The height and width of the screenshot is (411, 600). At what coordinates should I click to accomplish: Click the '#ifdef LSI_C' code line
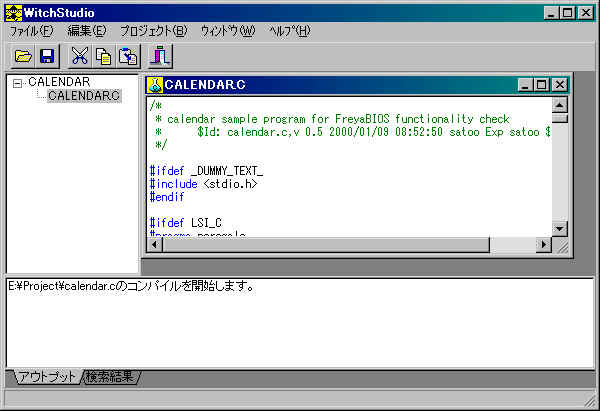pyautogui.click(x=186, y=223)
